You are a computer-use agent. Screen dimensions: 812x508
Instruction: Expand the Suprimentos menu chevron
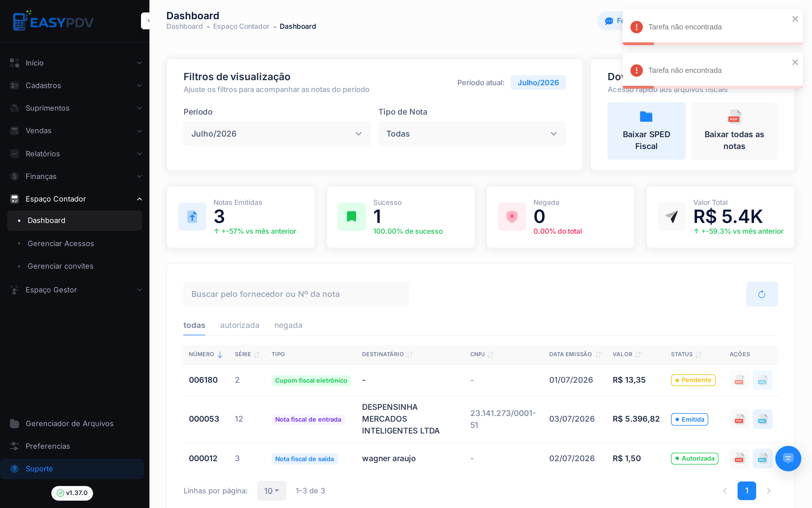pos(140,108)
